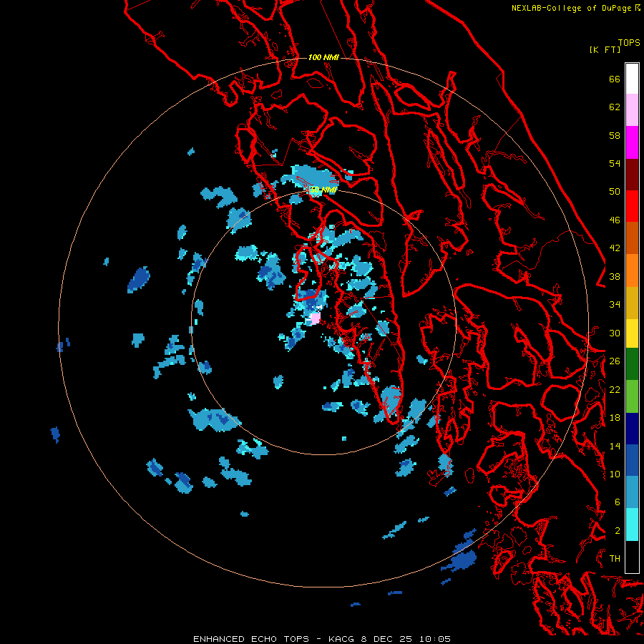Click the TH legend label

615,558
